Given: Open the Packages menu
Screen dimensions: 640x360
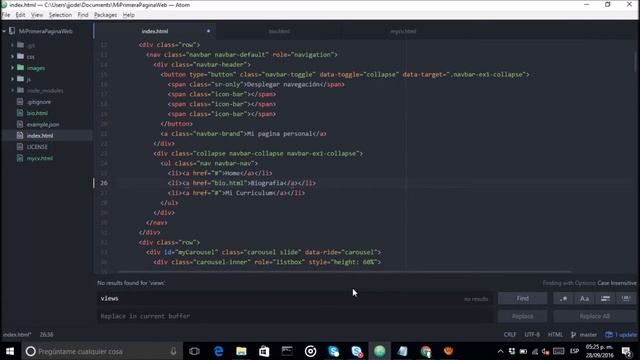Looking at the screenshot, I should [105, 15].
